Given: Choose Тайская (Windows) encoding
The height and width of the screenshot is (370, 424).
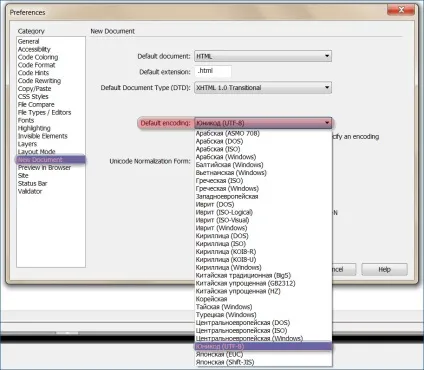Looking at the screenshot, I should tap(263, 307).
